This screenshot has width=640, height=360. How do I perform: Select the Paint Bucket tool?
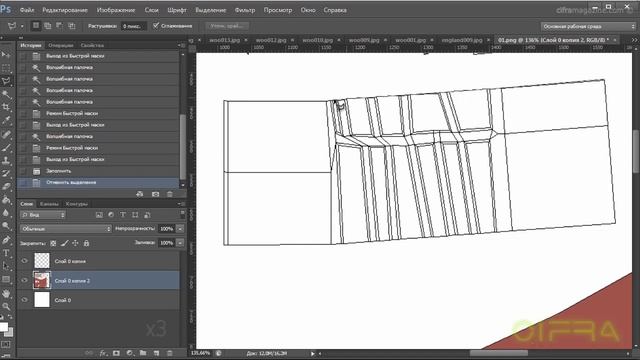click(6, 200)
